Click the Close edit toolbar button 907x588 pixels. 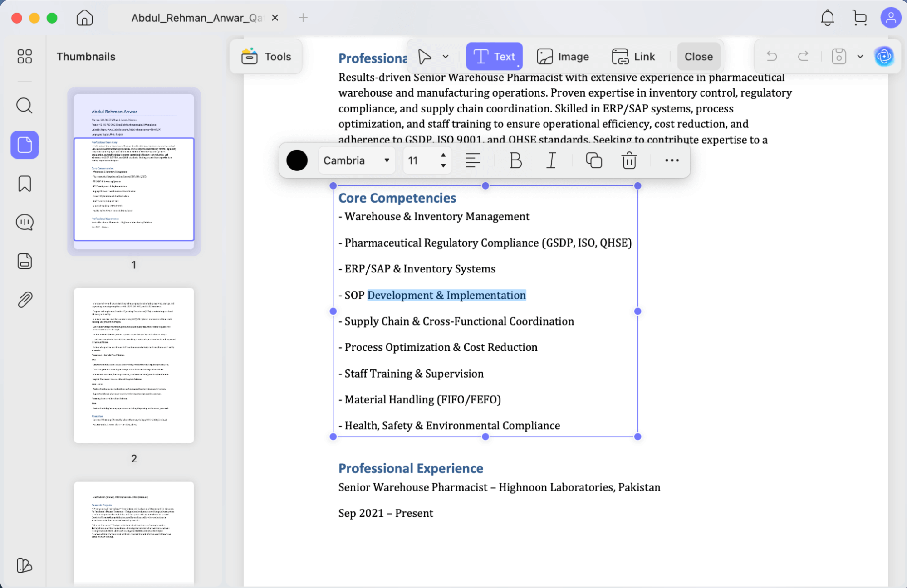[698, 57]
